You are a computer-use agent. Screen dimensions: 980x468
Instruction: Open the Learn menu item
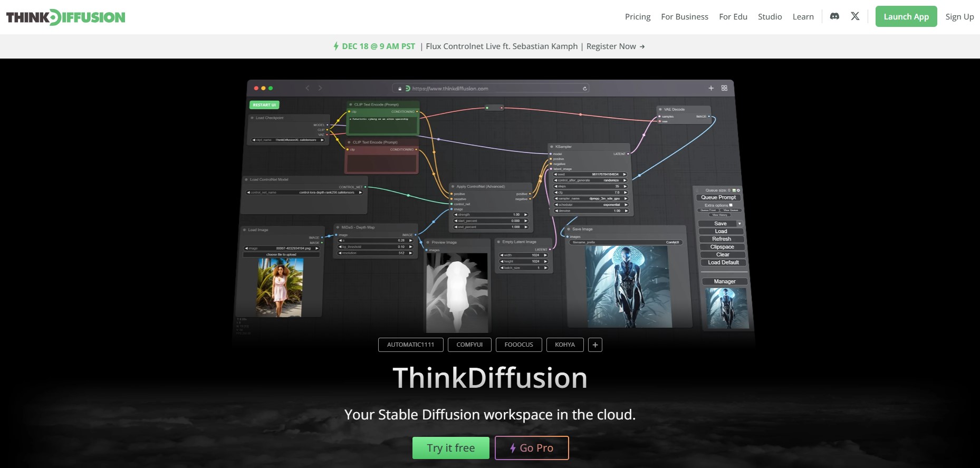803,16
